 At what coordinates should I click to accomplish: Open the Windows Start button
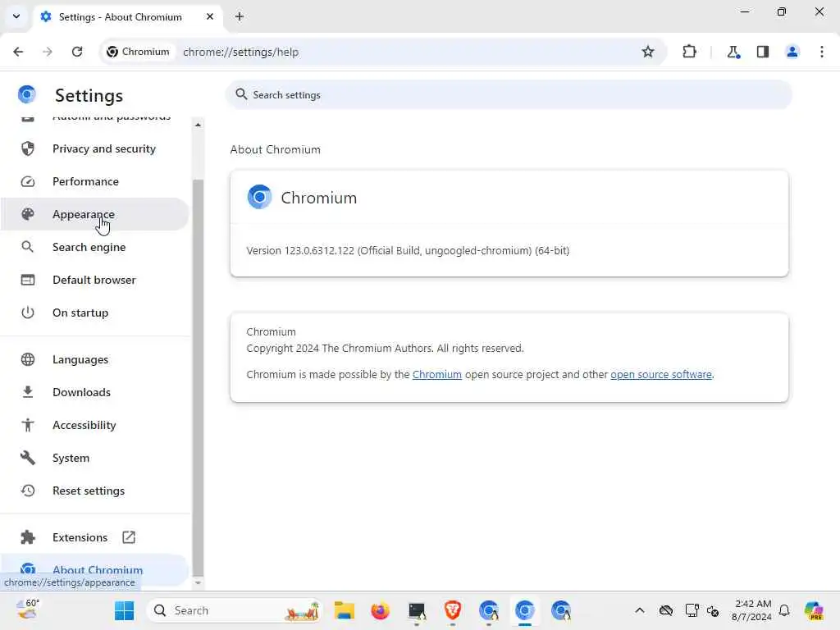pos(125,610)
